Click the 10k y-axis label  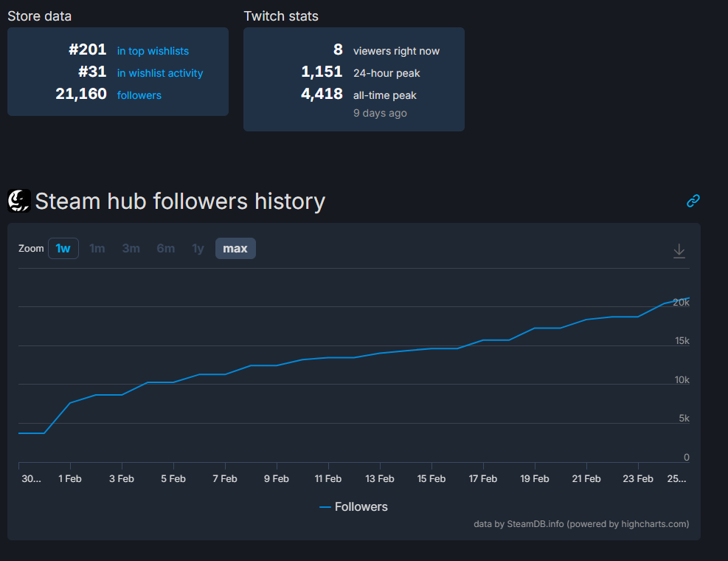pyautogui.click(x=682, y=380)
